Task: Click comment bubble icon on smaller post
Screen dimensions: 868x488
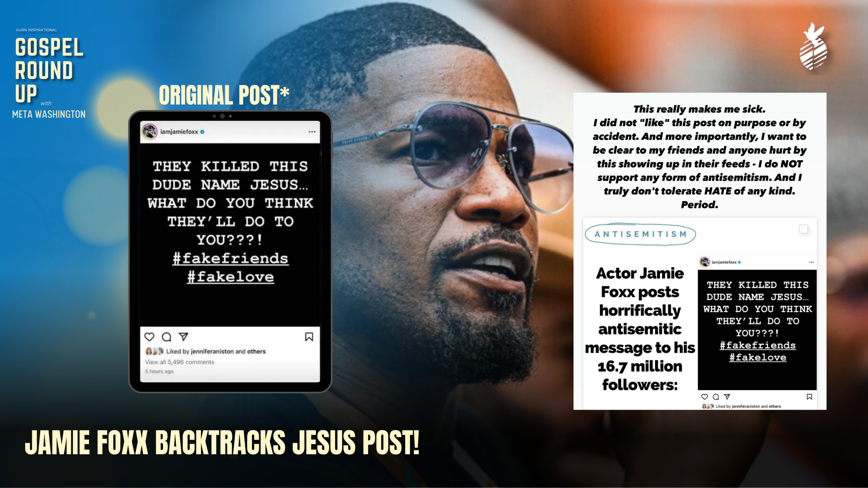Action: click(x=716, y=397)
